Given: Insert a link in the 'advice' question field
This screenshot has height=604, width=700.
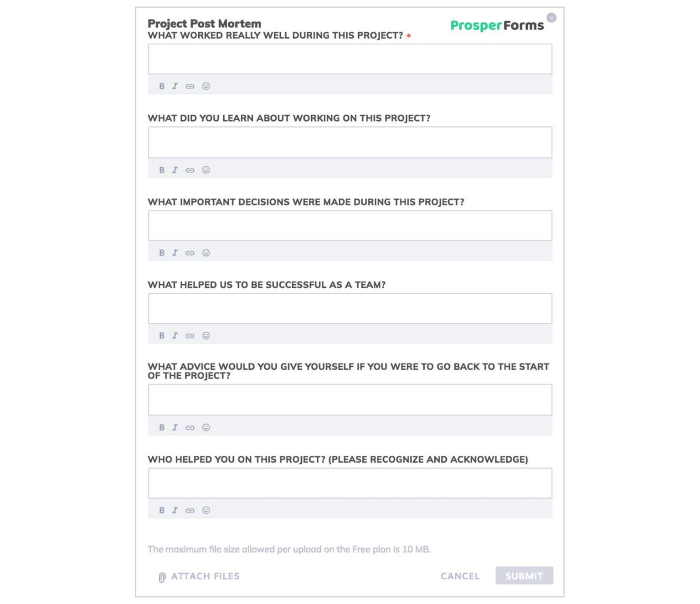Looking at the screenshot, I should tap(190, 427).
